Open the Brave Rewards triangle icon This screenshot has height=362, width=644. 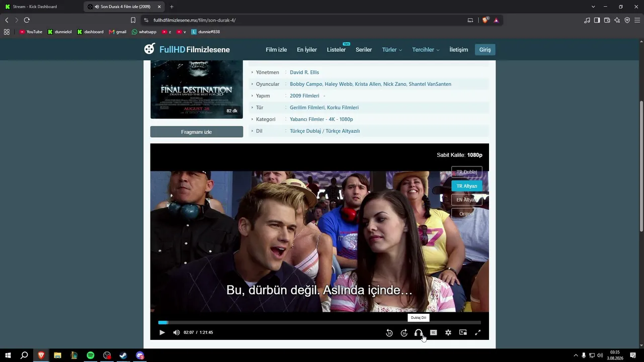496,20
